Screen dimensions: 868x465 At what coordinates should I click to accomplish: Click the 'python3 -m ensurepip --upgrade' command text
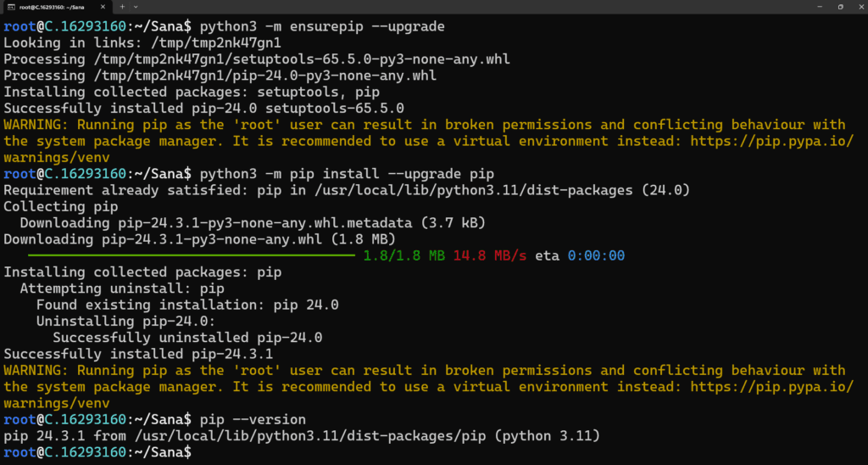pyautogui.click(x=322, y=26)
